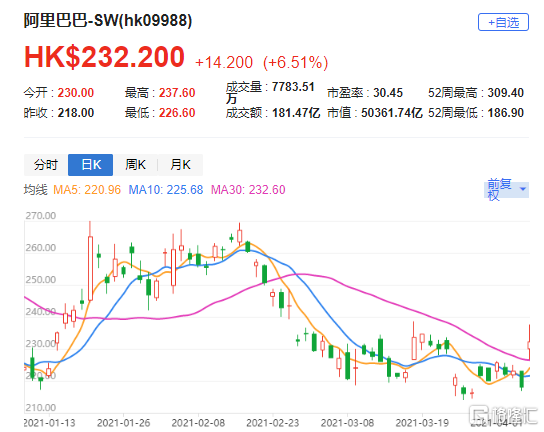544x432 pixels.
Task: Add stock with the +自选 button
Action: click(503, 22)
